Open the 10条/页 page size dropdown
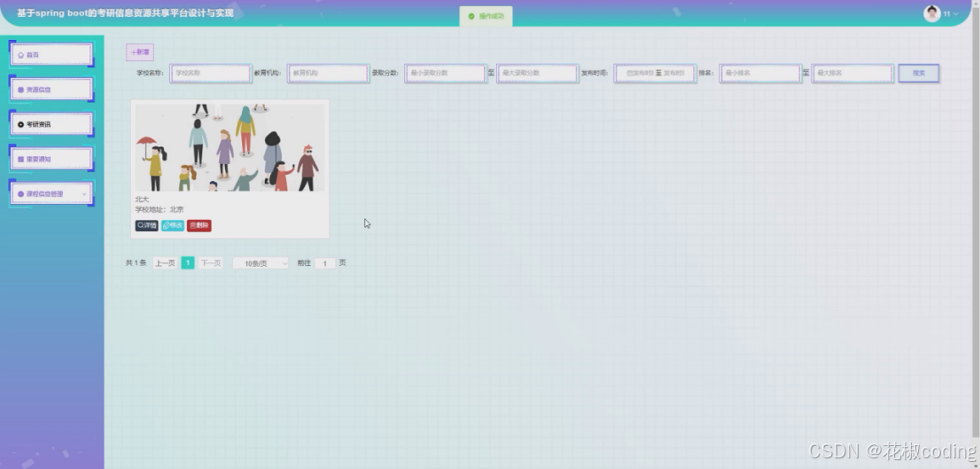Viewport: 980px width, 469px height. [261, 263]
